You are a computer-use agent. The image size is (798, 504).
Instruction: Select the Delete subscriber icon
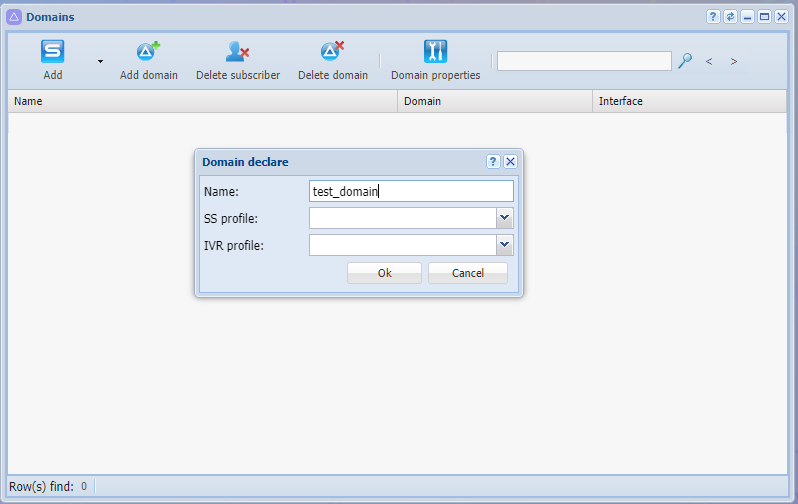tap(238, 51)
